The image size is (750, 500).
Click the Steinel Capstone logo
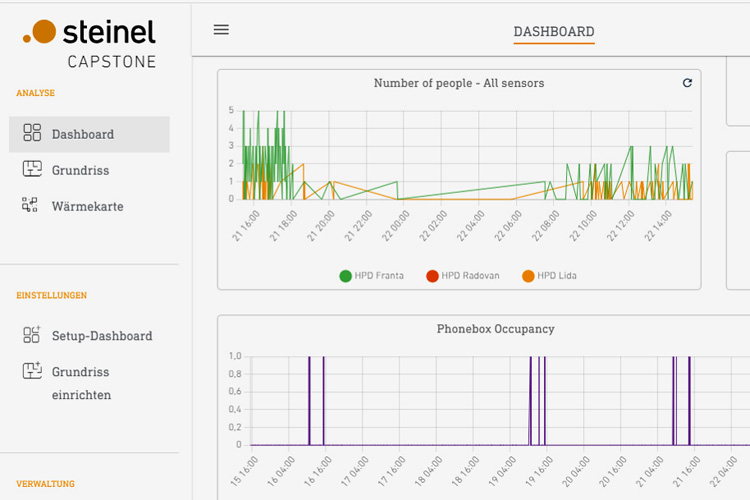click(90, 43)
